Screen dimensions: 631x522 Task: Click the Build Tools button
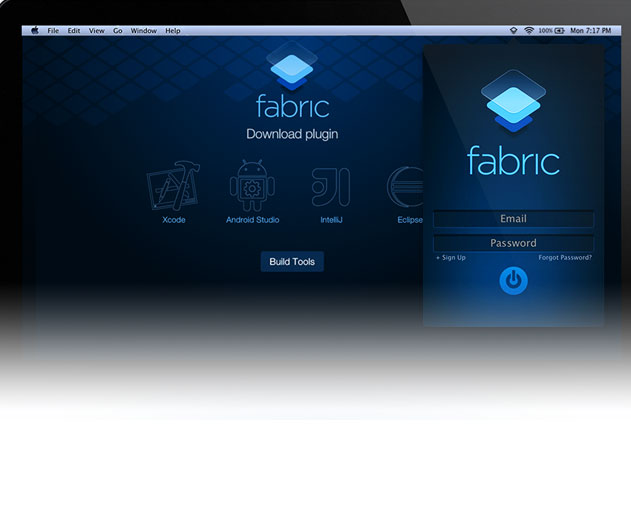point(292,262)
